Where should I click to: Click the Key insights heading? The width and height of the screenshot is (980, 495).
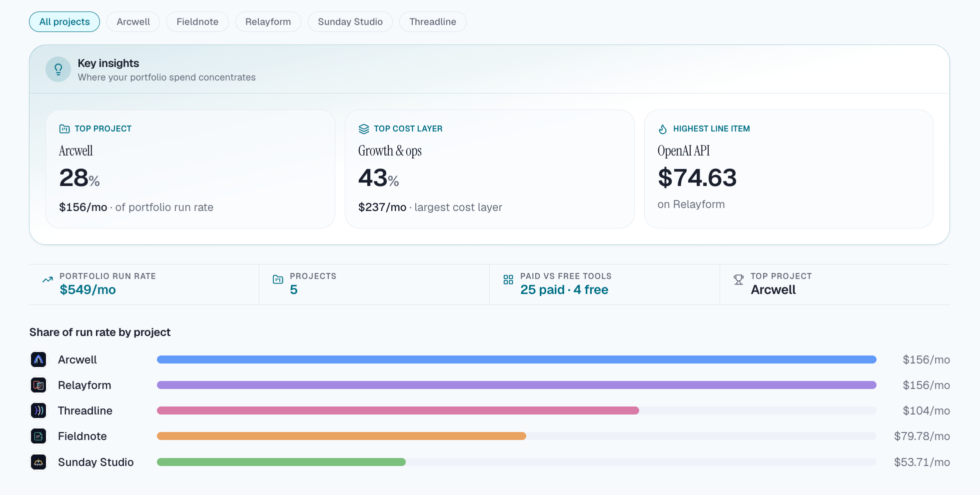click(x=108, y=63)
